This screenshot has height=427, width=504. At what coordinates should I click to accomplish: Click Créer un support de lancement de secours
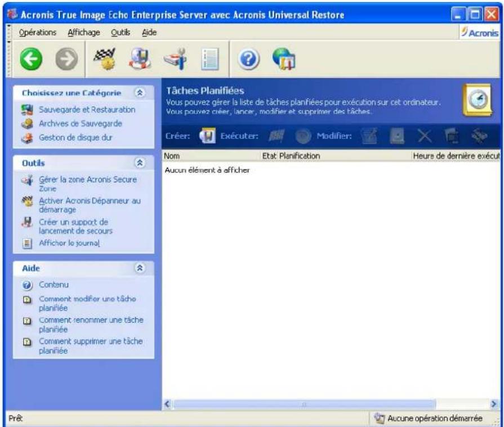click(x=75, y=226)
